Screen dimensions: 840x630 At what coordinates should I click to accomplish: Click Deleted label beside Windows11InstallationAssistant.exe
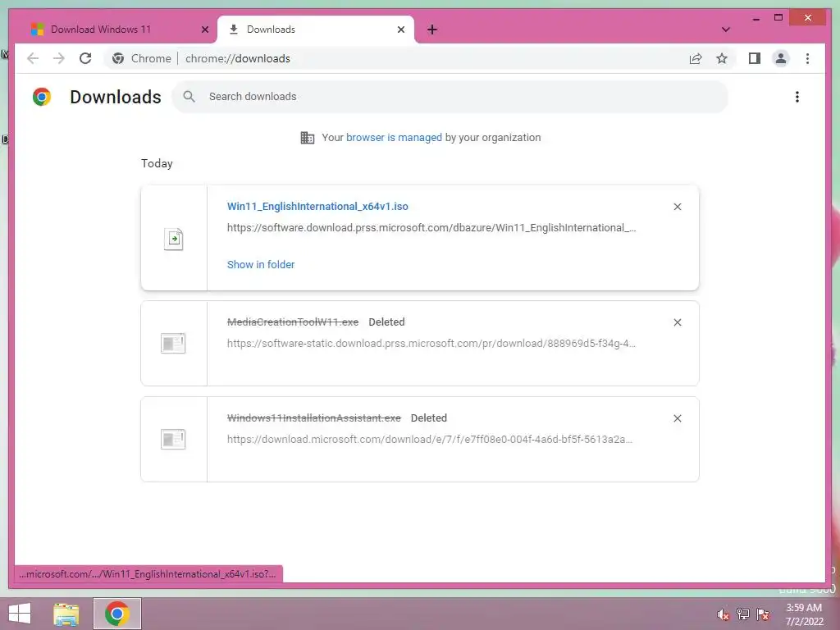coord(428,418)
